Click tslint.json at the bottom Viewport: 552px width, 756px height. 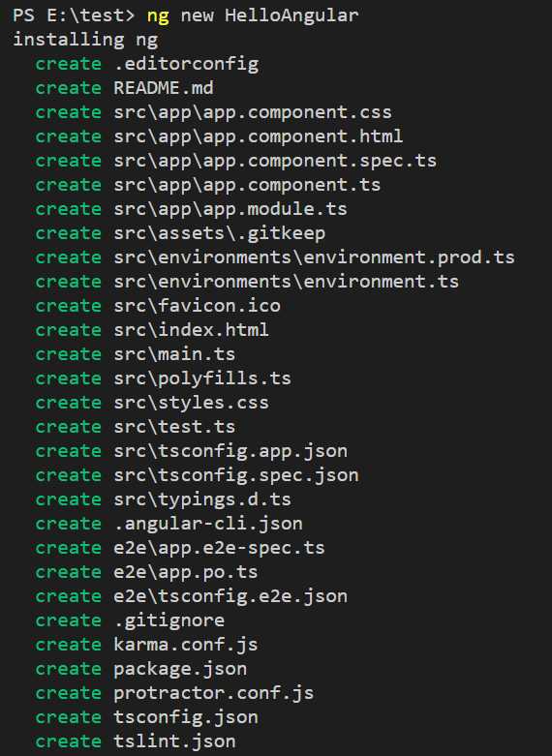click(174, 741)
